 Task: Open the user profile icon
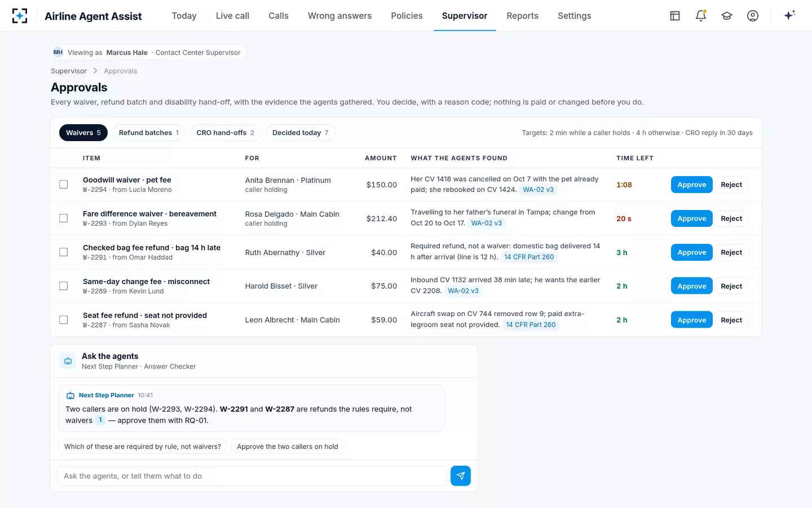click(753, 16)
